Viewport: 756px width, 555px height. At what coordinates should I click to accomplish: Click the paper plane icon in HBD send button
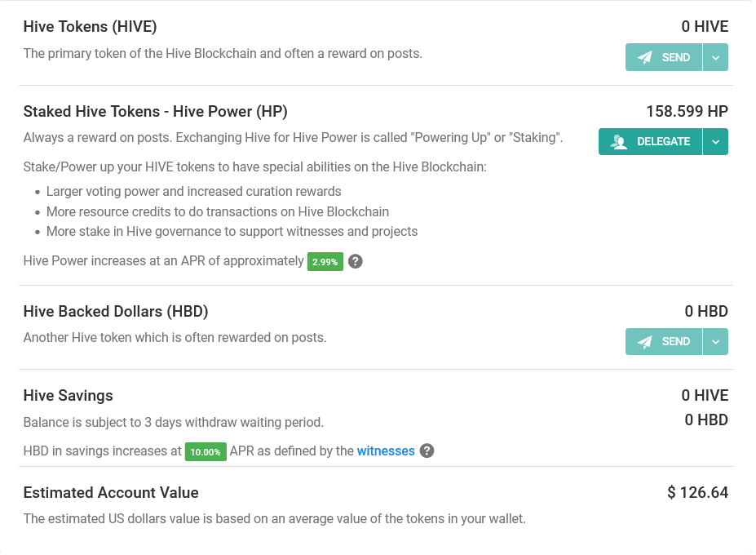645,341
